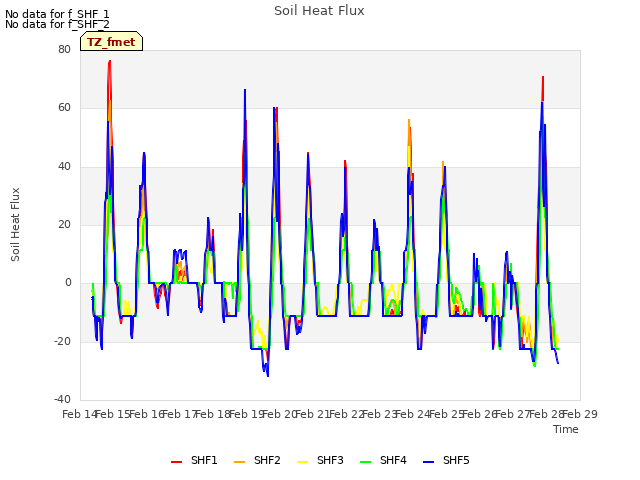Click the Feb 26 x-axis tick label
640x480 pixels.
(480, 414)
